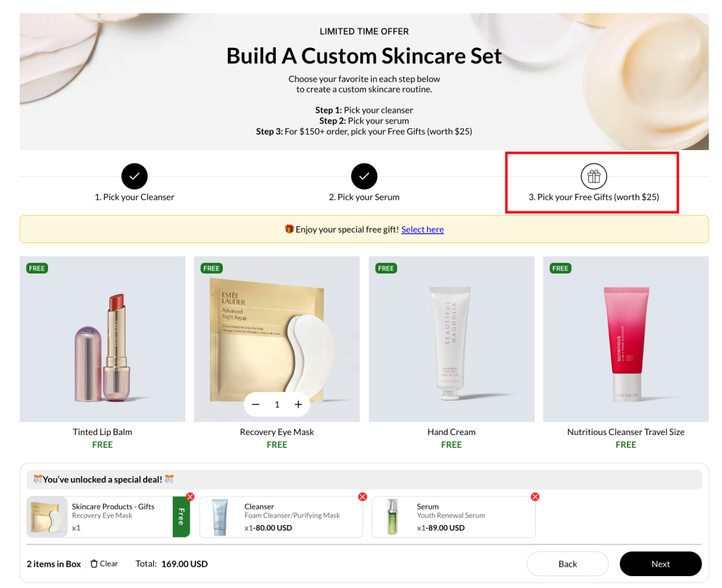Click the gift box step icon
The height and width of the screenshot is (588, 722).
pos(593,176)
